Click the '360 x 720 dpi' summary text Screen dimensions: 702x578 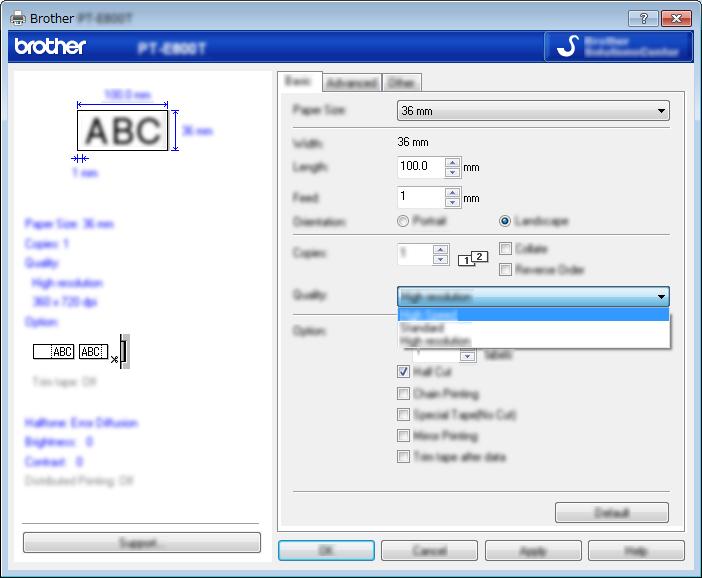(x=65, y=302)
